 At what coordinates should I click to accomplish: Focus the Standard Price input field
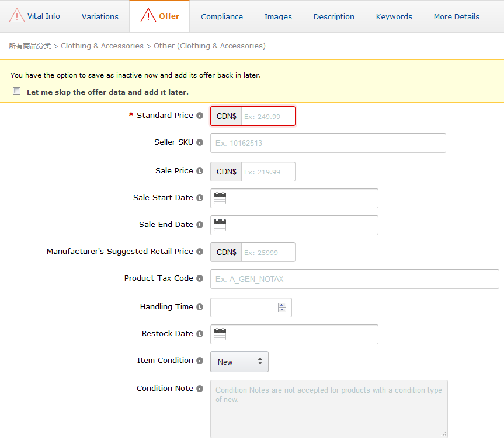click(267, 116)
